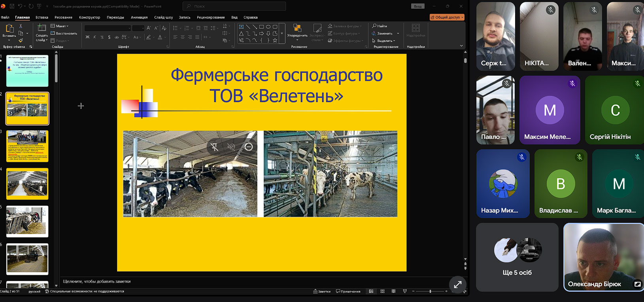The width and height of the screenshot is (644, 302).
Task: Select the oval shape tool
Action: [268, 27]
